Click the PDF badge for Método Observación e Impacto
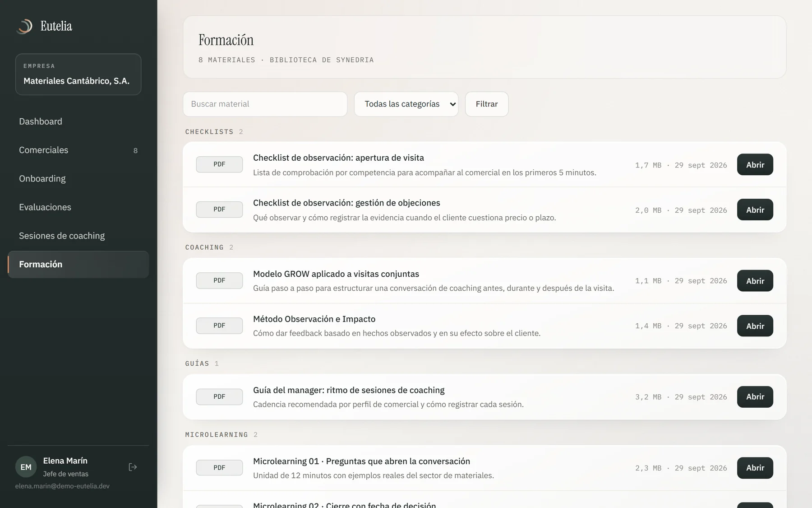 tap(219, 326)
